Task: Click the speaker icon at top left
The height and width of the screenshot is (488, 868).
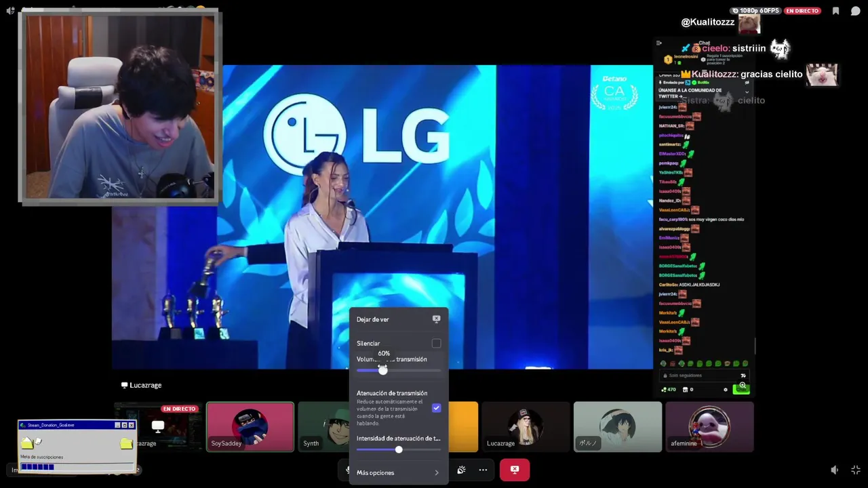Action: point(10,11)
